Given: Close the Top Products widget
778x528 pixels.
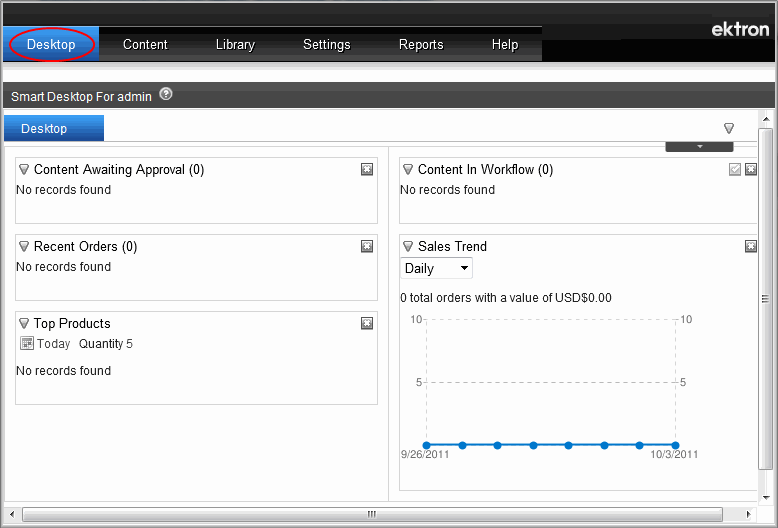Looking at the screenshot, I should pyautogui.click(x=367, y=323).
